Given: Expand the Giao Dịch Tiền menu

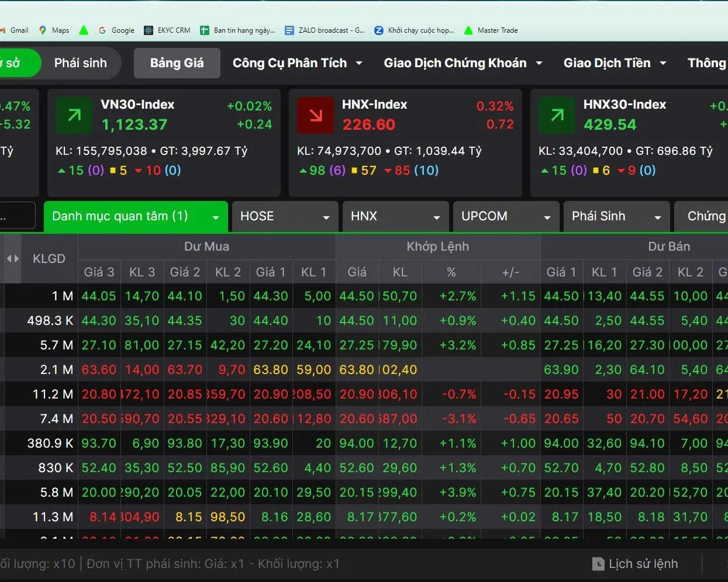Looking at the screenshot, I should coord(615,63).
